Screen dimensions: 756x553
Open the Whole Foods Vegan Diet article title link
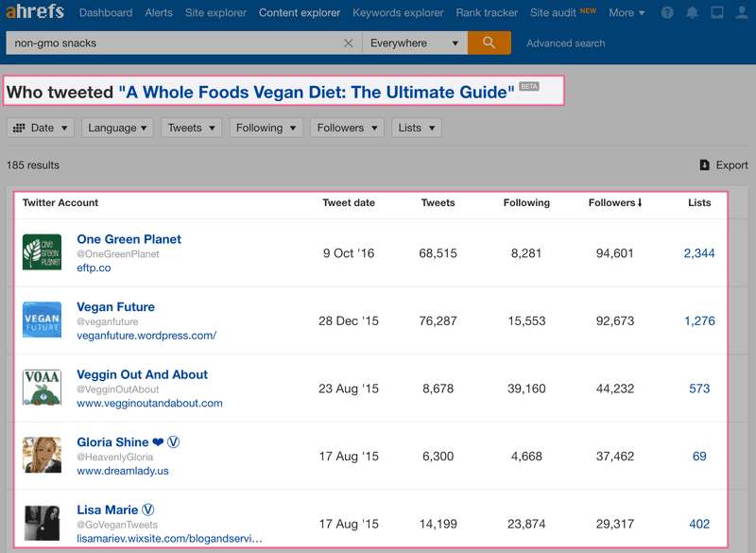[317, 92]
